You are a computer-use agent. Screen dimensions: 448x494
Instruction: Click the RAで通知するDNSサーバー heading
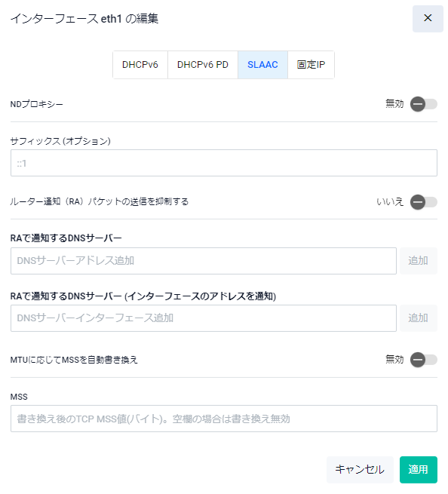tap(66, 238)
